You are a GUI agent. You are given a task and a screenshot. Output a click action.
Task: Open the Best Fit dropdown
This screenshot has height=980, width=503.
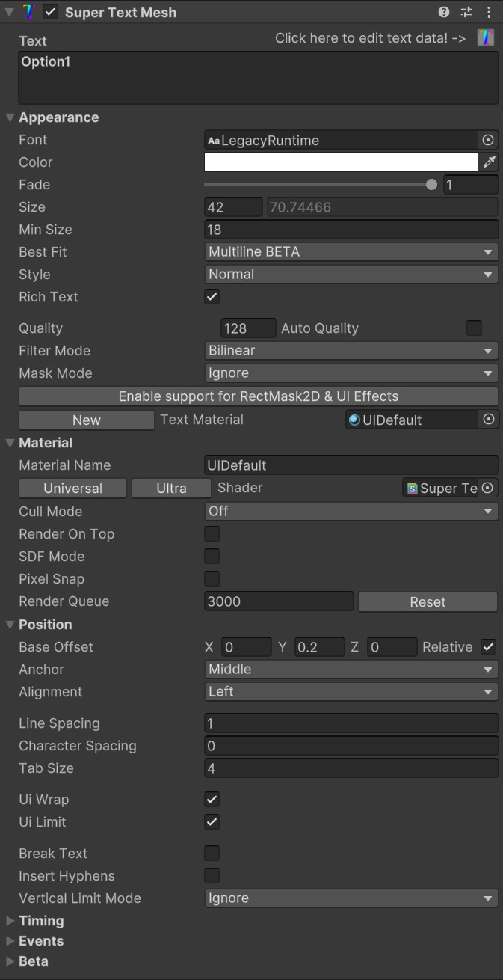point(351,252)
